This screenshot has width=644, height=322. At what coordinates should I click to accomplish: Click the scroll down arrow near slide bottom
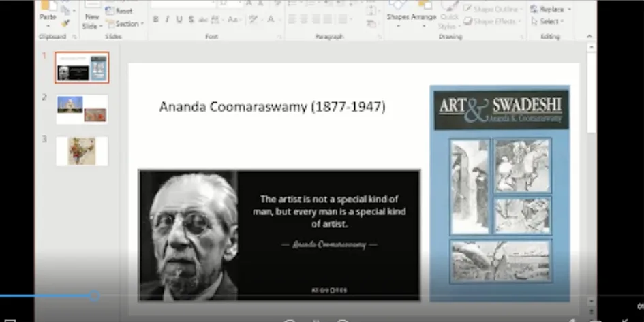pyautogui.click(x=592, y=301)
